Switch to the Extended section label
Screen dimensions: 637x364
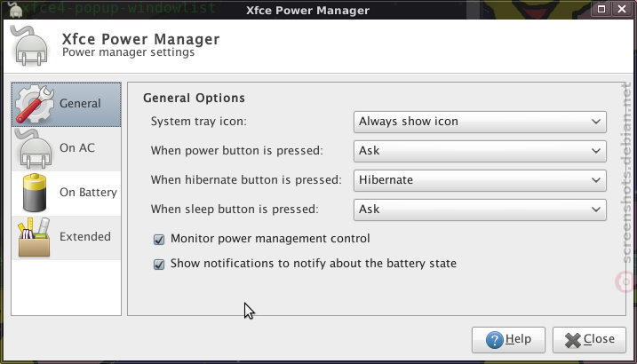(85, 236)
